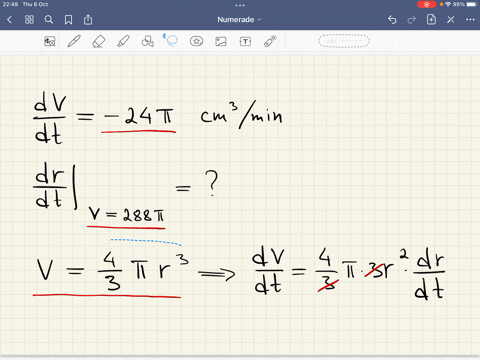Bookmark the current page

point(68,20)
